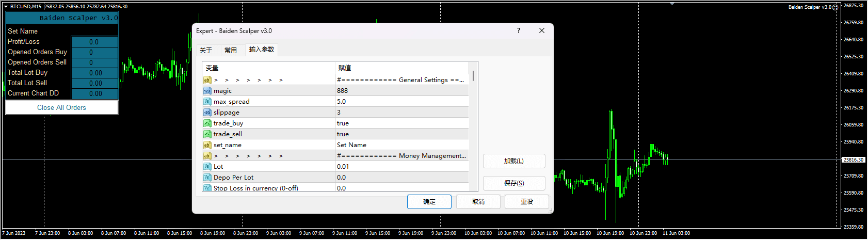The height and width of the screenshot is (240, 868).
Task: Click the question mark help button of the Expert dialog
Action: click(519, 31)
